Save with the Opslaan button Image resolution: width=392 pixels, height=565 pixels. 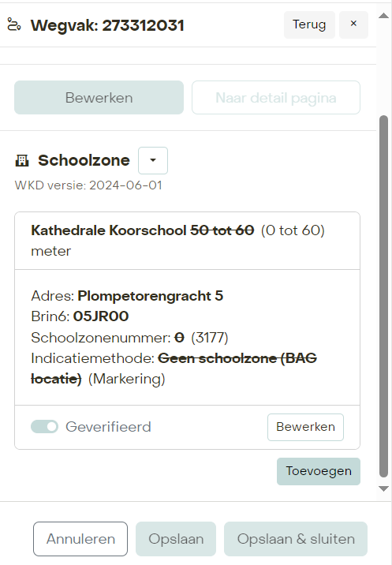coord(176,539)
